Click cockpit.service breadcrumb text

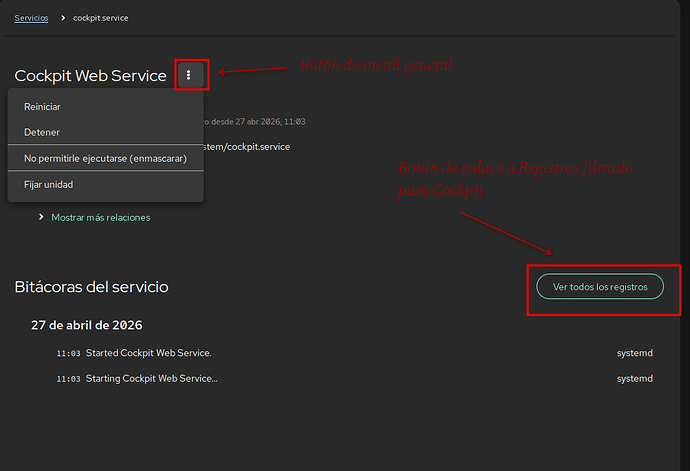click(x=101, y=18)
